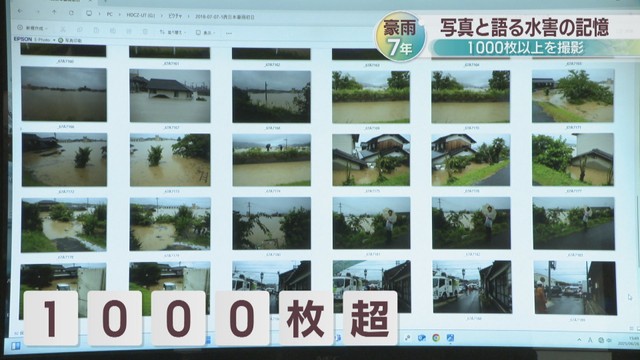Viewport: 640px width, 360px height.
Task: Open the Windows widgets taskbar icon
Action: pyautogui.click(x=16, y=346)
